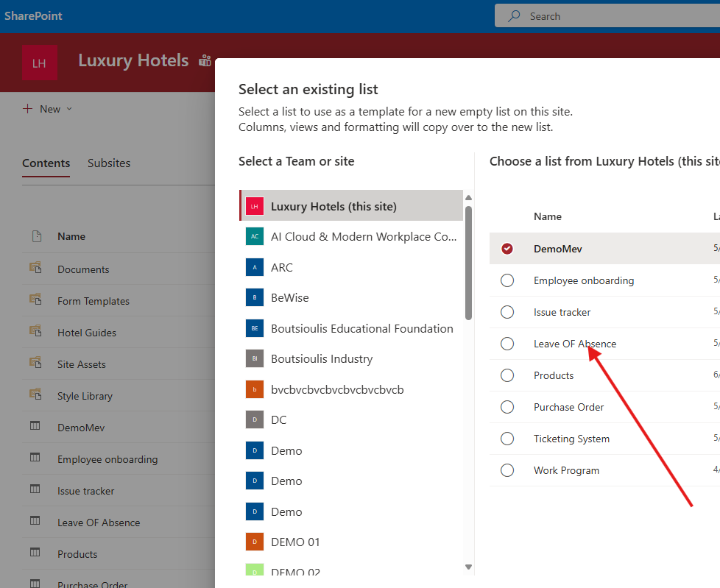Click the SharePoint home link
The image size is (720, 588).
(33, 15)
